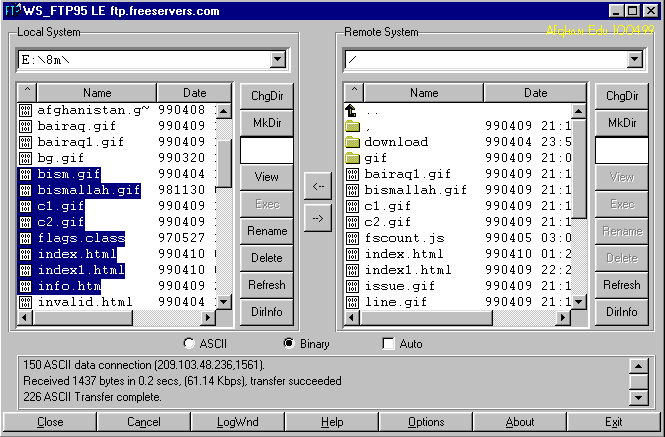Select the Binary transfer mode
This screenshot has width=665, height=437.
point(289,344)
